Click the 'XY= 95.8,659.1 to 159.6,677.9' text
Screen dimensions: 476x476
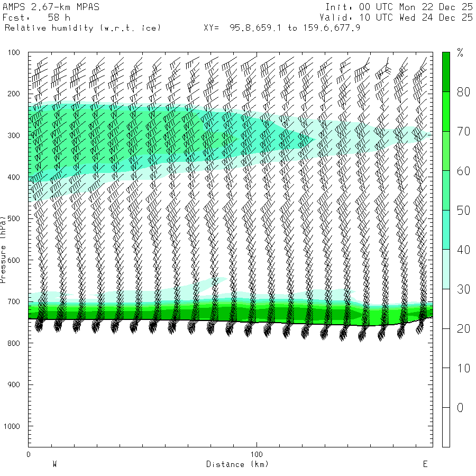point(282,28)
